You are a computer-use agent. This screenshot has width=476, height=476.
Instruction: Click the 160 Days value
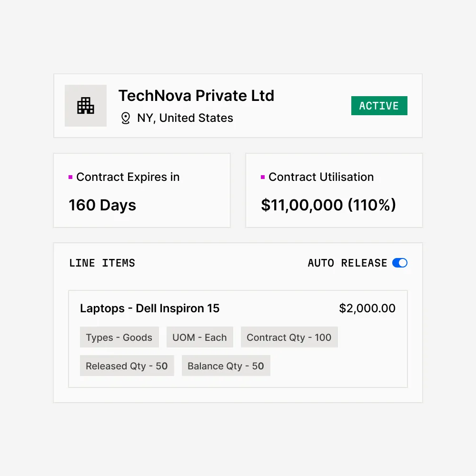point(102,205)
